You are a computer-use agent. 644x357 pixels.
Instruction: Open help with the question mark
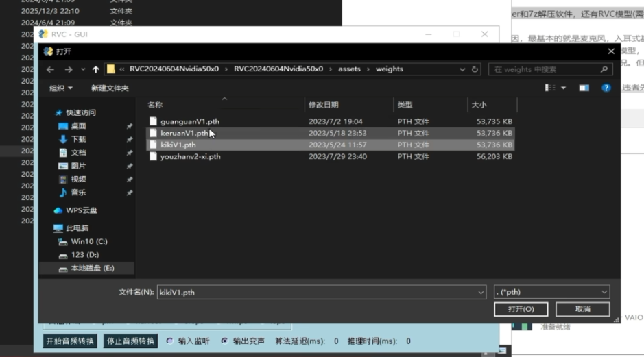click(x=606, y=88)
